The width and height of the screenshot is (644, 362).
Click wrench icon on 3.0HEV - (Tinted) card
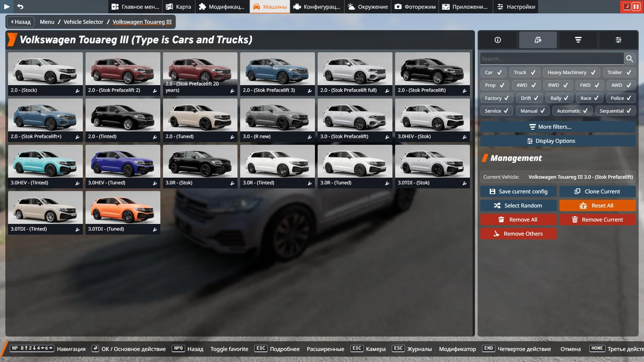point(77,183)
